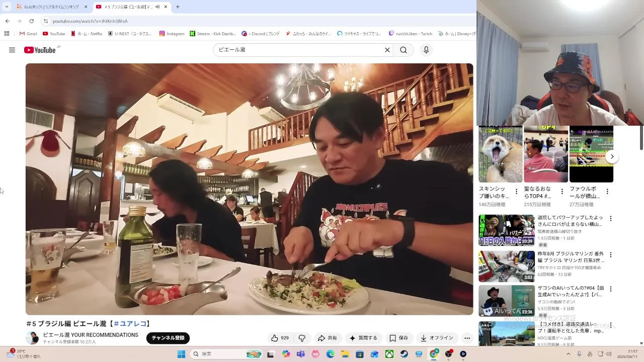Start voice search with the microphone icon
Screen dimensions: 644x362
[x=426, y=50]
